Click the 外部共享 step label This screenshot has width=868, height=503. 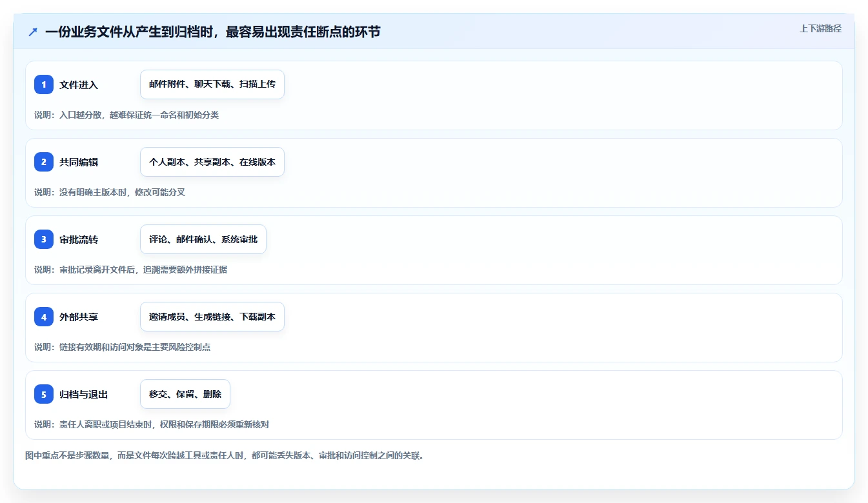pos(79,317)
